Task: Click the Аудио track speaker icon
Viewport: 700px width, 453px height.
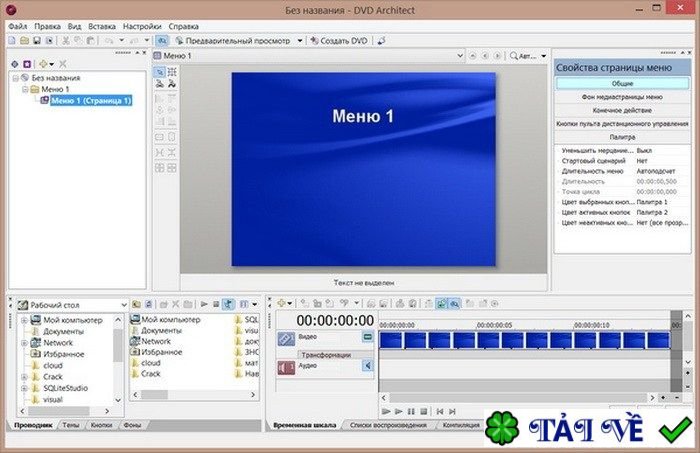Action: point(286,367)
